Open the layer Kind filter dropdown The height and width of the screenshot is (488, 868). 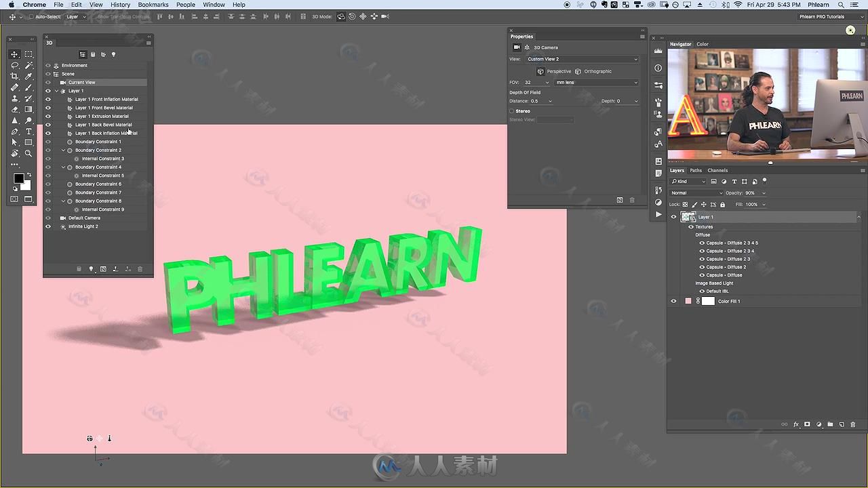[x=688, y=182]
